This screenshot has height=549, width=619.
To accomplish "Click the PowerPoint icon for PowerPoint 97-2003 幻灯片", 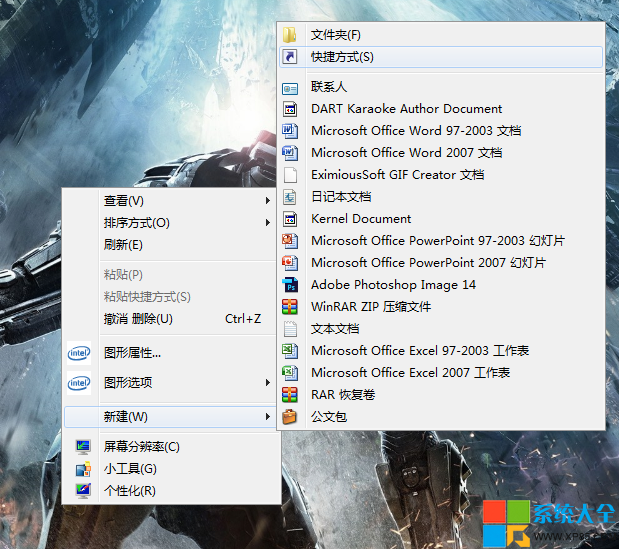I will tap(290, 241).
